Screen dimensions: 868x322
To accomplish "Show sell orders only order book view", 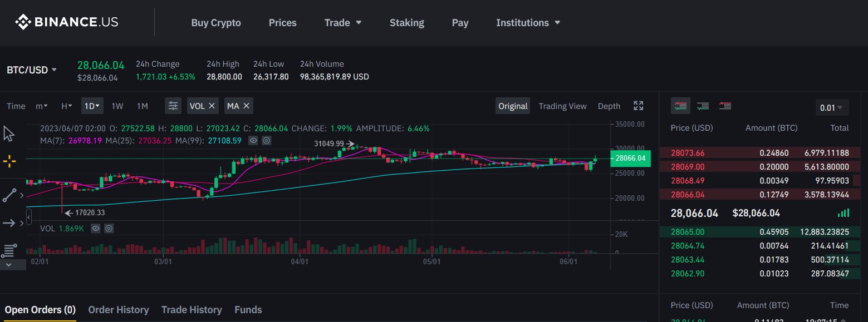I will click(x=725, y=106).
